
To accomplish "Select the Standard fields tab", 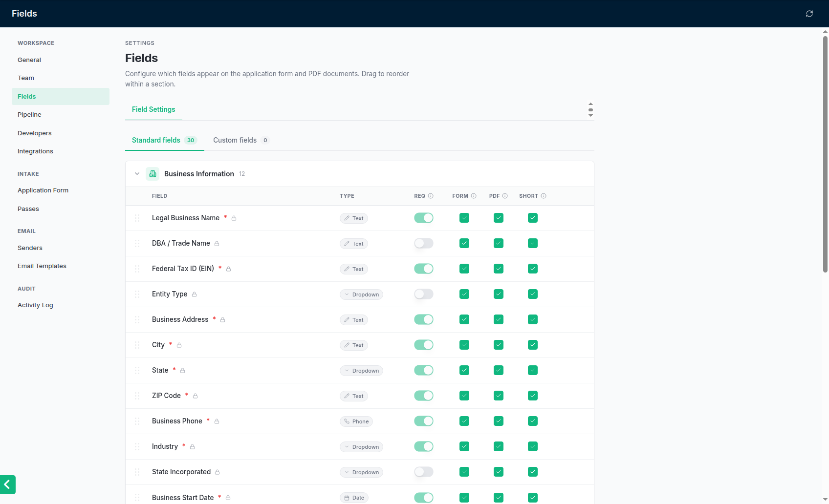I will [165, 140].
